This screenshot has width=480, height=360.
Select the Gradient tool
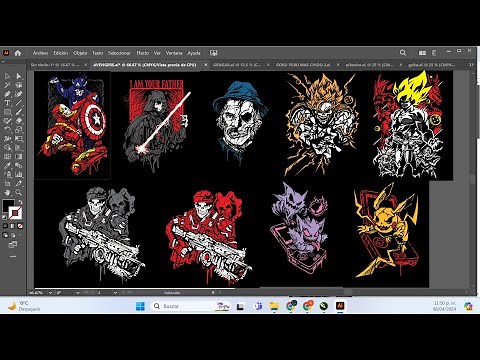[x=19, y=157]
